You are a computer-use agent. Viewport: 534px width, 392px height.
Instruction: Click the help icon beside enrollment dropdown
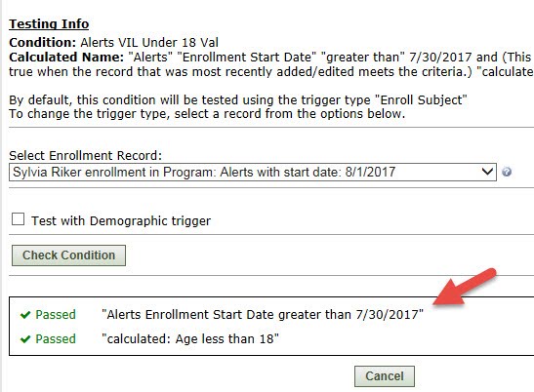tap(507, 172)
